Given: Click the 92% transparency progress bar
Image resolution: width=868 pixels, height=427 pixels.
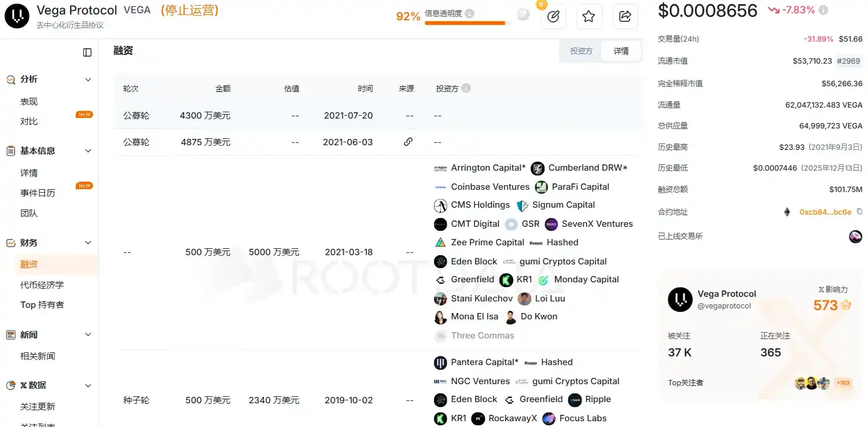Looking at the screenshot, I should (x=465, y=23).
